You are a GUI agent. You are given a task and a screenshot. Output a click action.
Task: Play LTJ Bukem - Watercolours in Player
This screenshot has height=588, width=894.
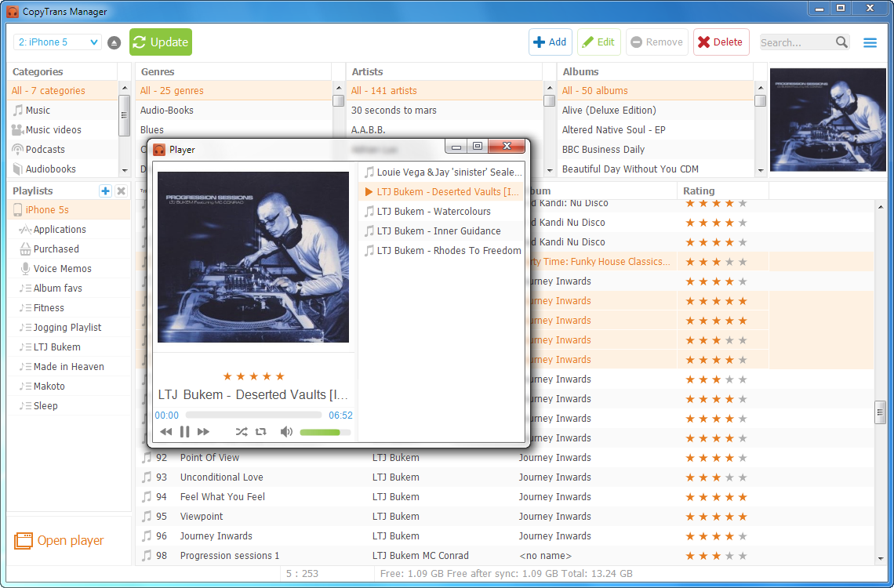click(442, 212)
